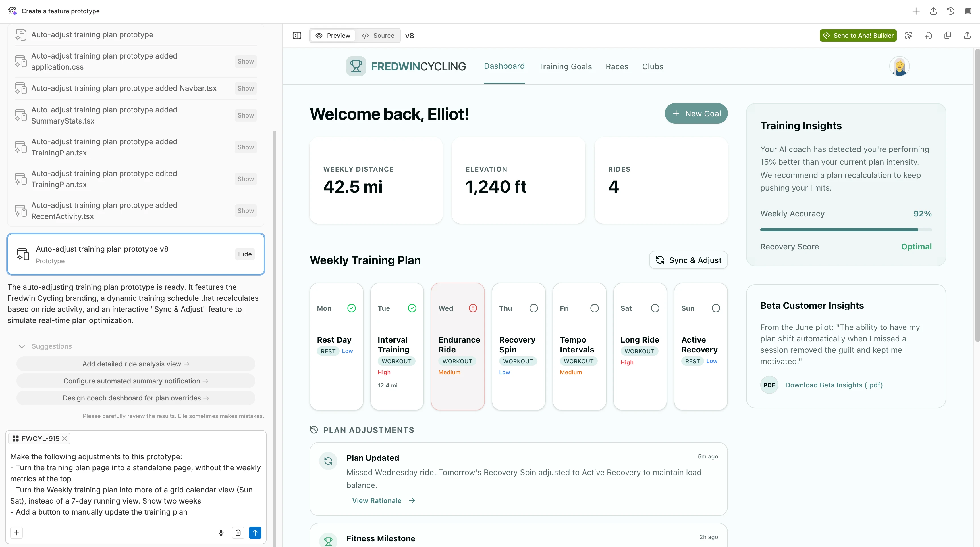Hide the prototype v8 card
The image size is (980, 547).
(245, 254)
